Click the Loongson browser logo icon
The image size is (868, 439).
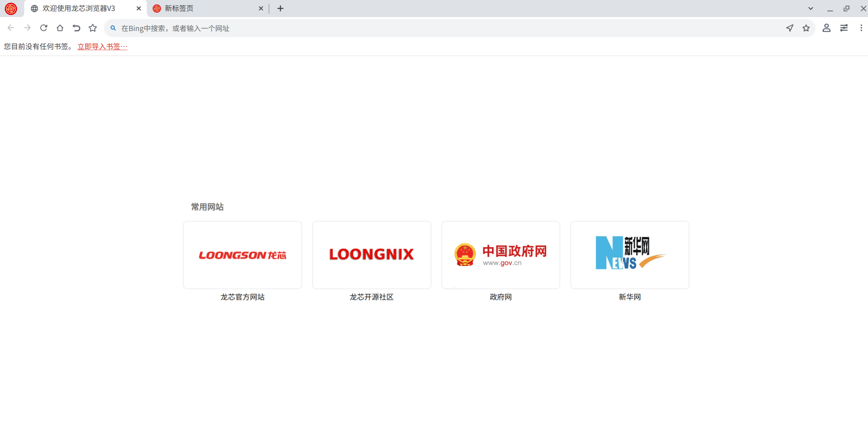(11, 9)
